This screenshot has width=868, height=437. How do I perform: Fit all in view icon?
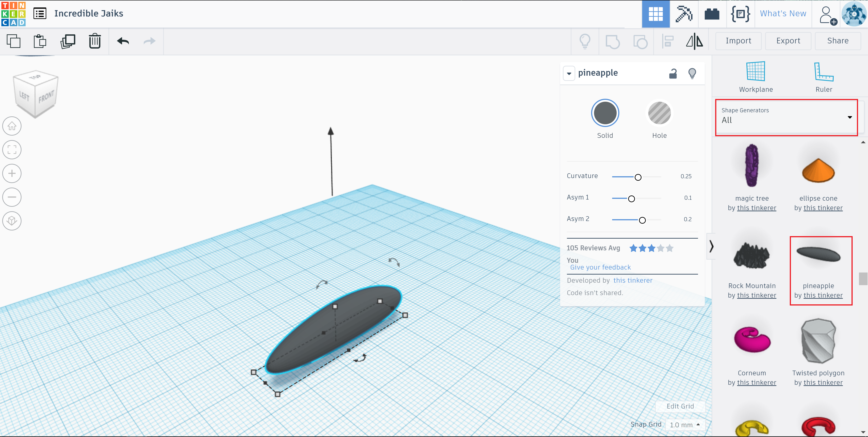(x=12, y=150)
